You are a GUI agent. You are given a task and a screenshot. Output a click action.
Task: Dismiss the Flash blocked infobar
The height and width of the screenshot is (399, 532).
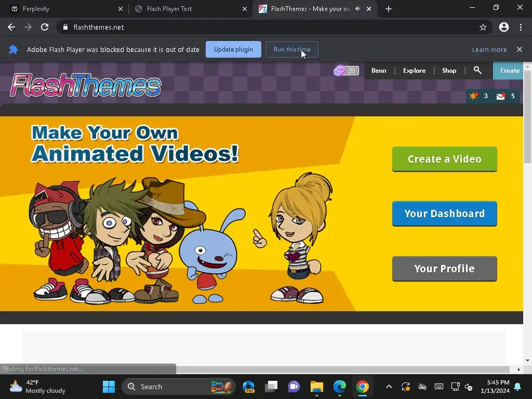(x=519, y=49)
